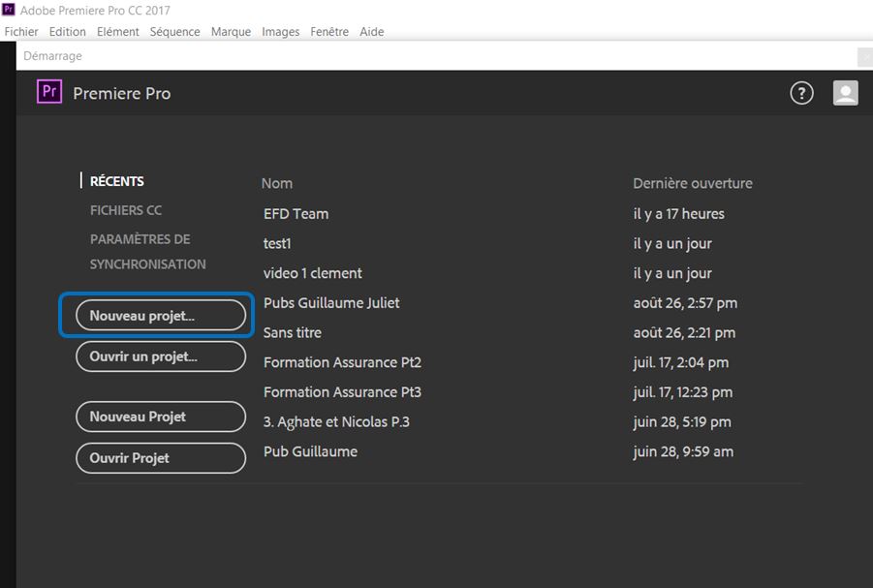The height and width of the screenshot is (588, 873).
Task: Open the user profile avatar icon
Action: pyautogui.click(x=845, y=93)
